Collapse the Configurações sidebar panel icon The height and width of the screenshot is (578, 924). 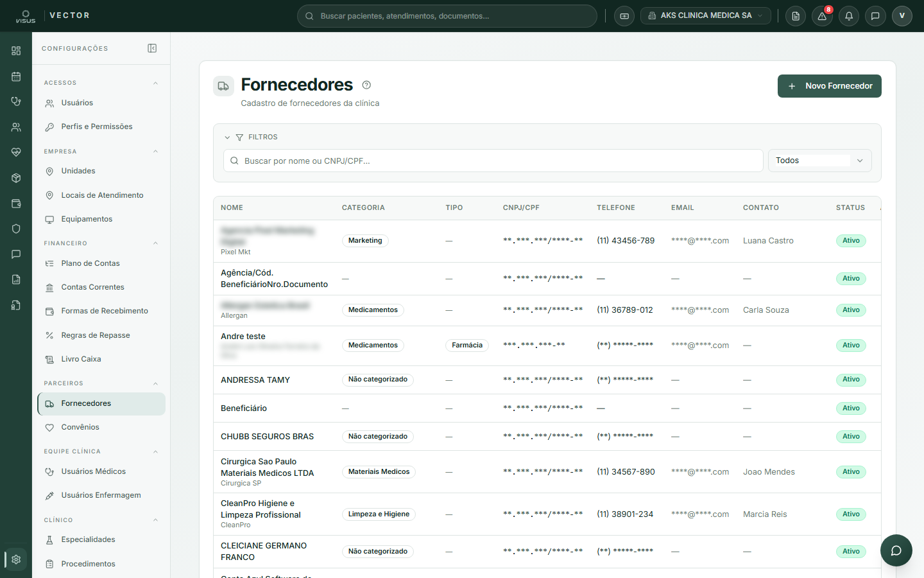point(152,48)
